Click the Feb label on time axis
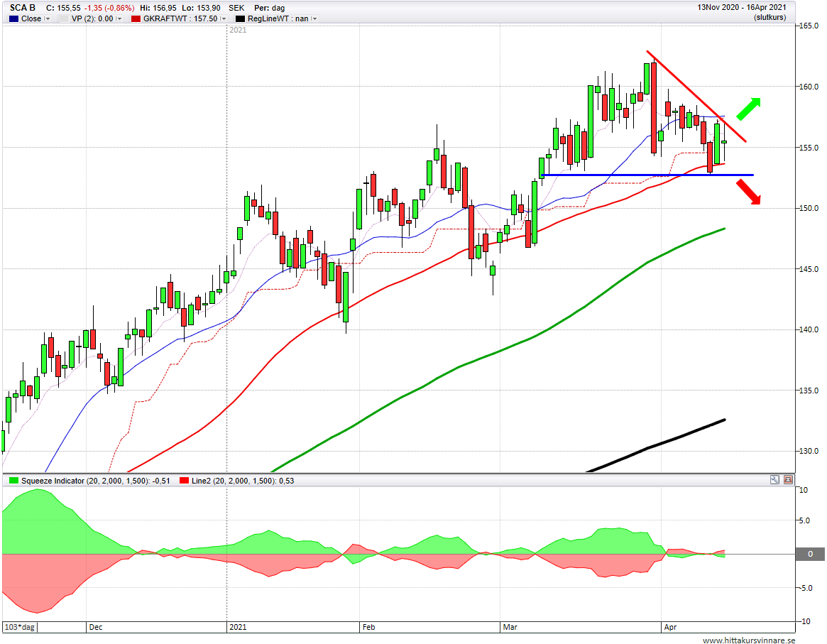The height and width of the screenshot is (644, 827). pyautogui.click(x=368, y=627)
